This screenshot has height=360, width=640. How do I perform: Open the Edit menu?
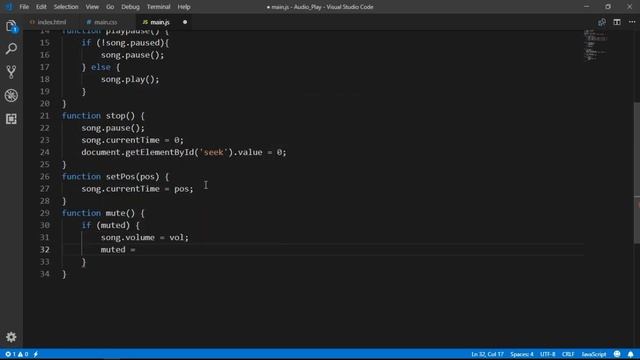point(41,7)
